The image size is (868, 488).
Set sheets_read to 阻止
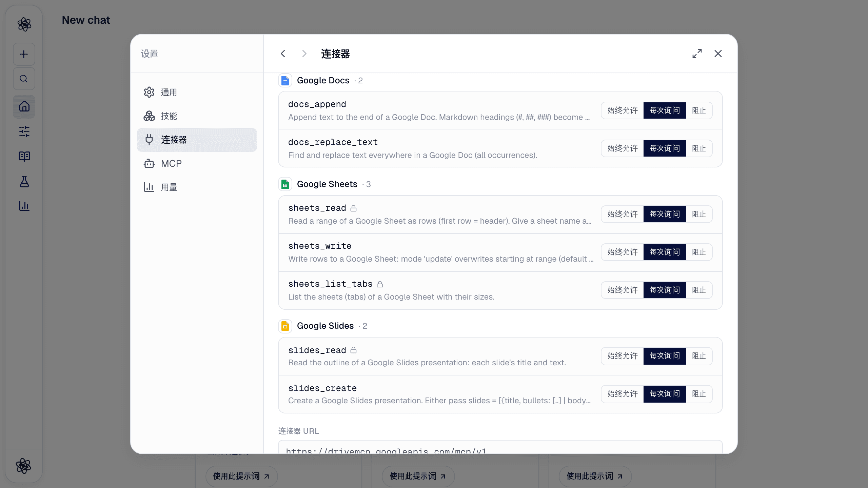(699, 214)
